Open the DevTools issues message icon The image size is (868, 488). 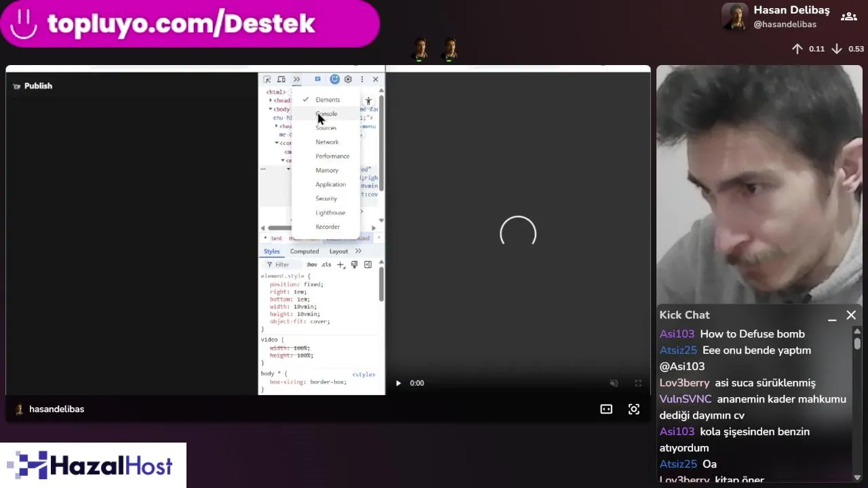point(317,79)
